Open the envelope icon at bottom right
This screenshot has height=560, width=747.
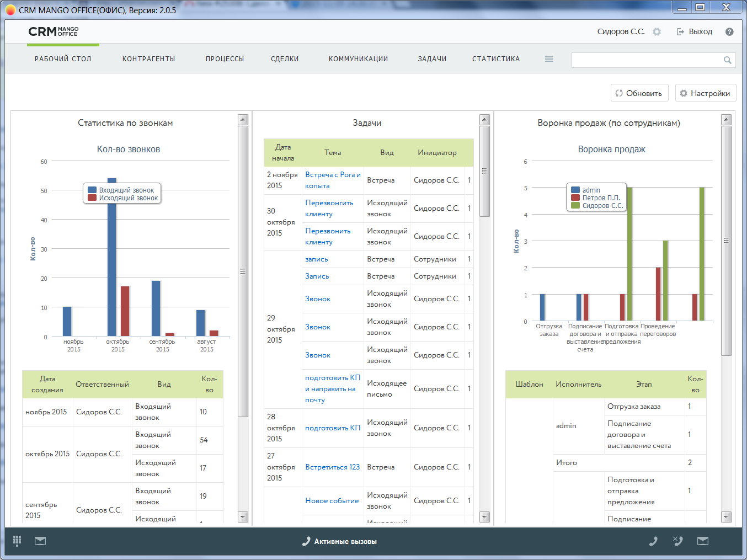coord(703,541)
